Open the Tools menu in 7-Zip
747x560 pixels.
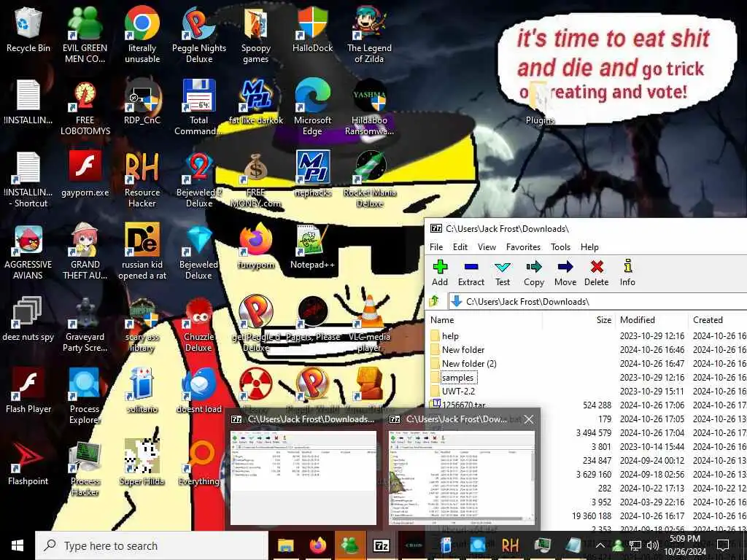(561, 246)
